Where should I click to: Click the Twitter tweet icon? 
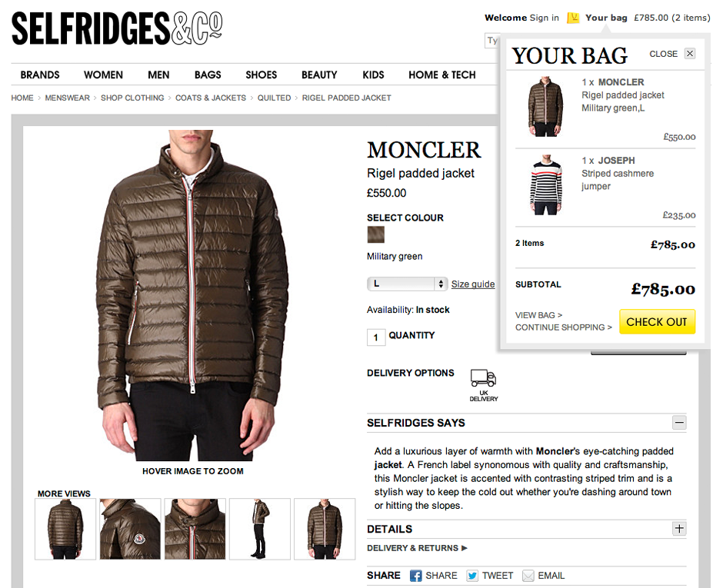tap(472, 576)
